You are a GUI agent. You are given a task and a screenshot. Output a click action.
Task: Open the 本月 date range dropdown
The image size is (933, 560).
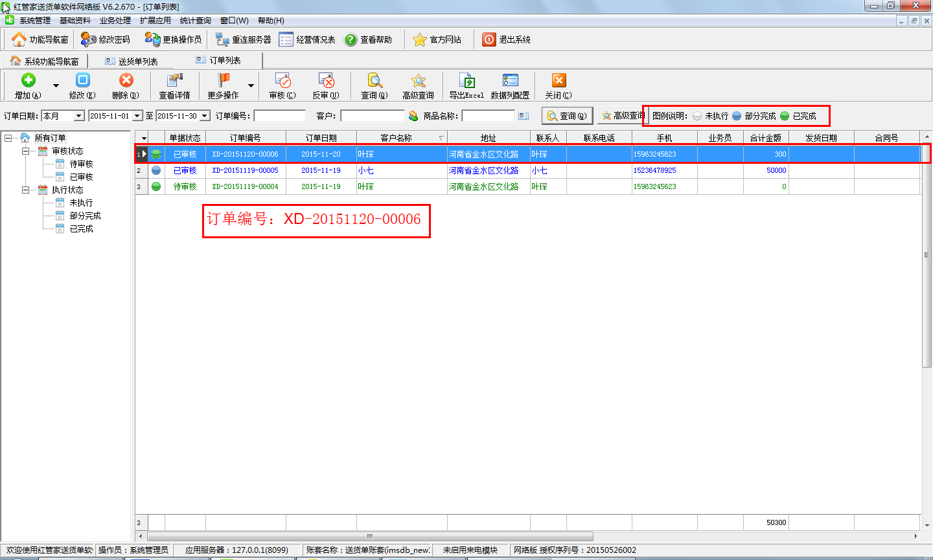(x=79, y=116)
